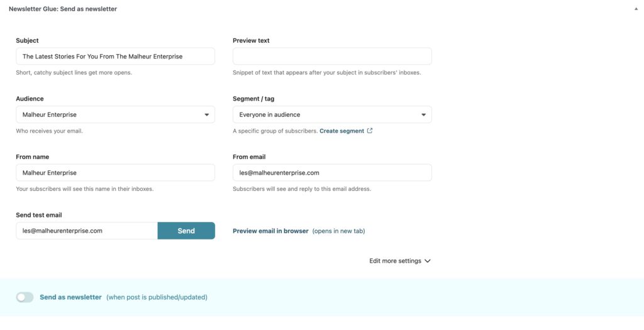
Task: Click Preview email in browser link
Action: 270,231
